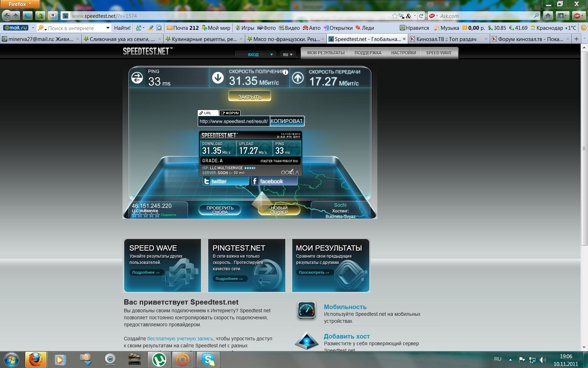This screenshot has height=368, width=588.
Task: Open the SPEED WAVE menu tab
Action: (x=439, y=53)
